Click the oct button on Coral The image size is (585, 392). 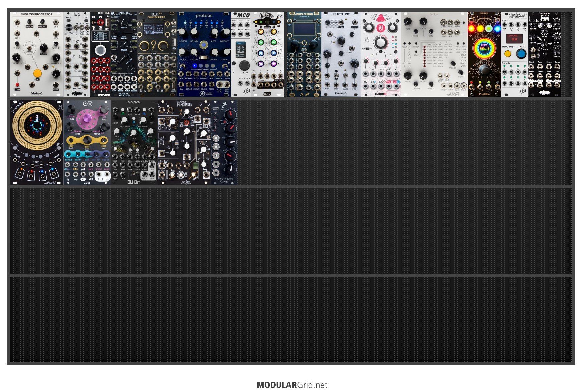pos(83,179)
